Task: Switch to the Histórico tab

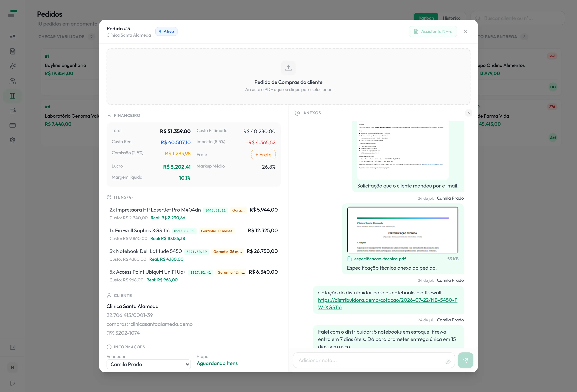Action: pyautogui.click(x=451, y=18)
